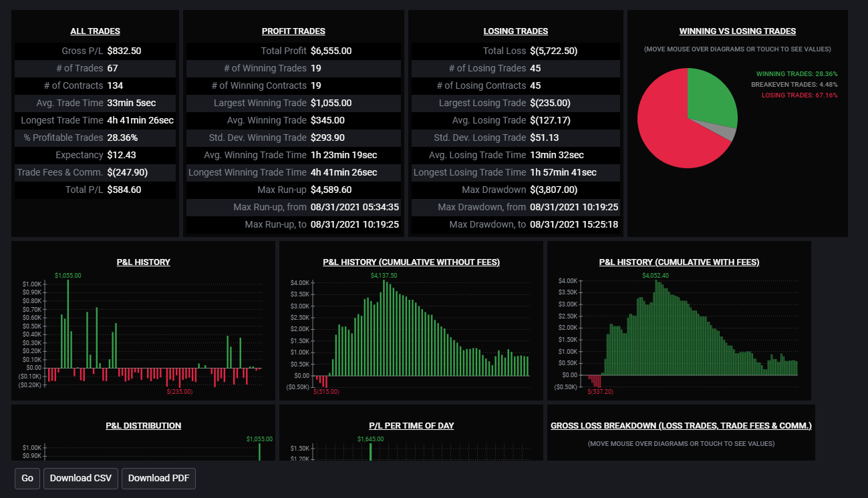Download the report as PDF

pyautogui.click(x=158, y=479)
